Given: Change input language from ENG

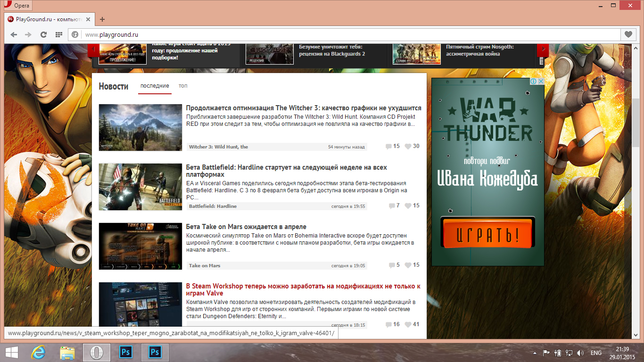Looking at the screenshot, I should [596, 353].
